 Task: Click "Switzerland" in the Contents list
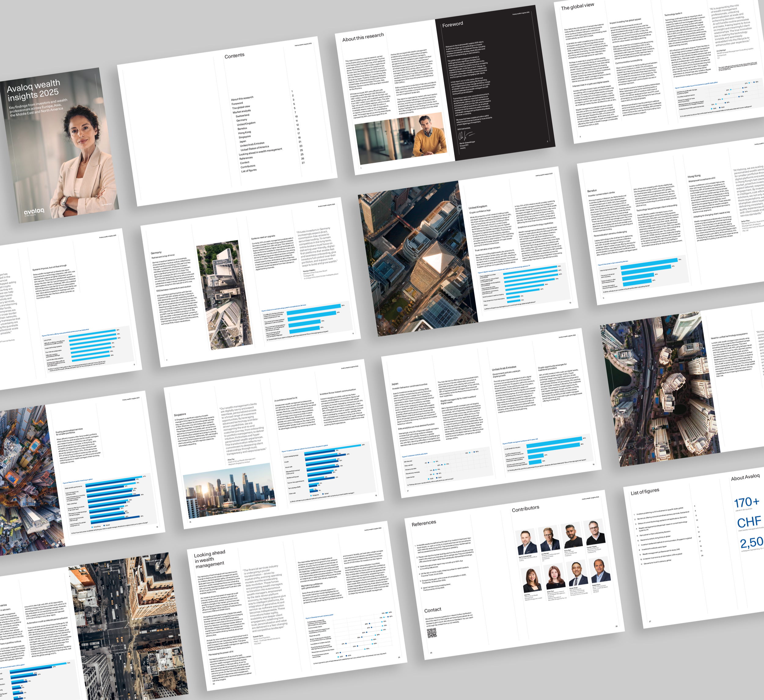pos(243,115)
